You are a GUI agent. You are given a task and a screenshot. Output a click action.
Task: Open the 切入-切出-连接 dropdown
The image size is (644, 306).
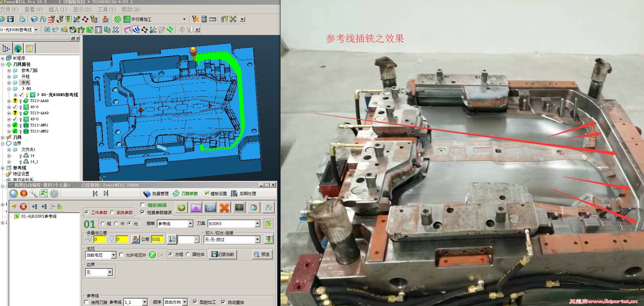pyautogui.click(x=257, y=239)
